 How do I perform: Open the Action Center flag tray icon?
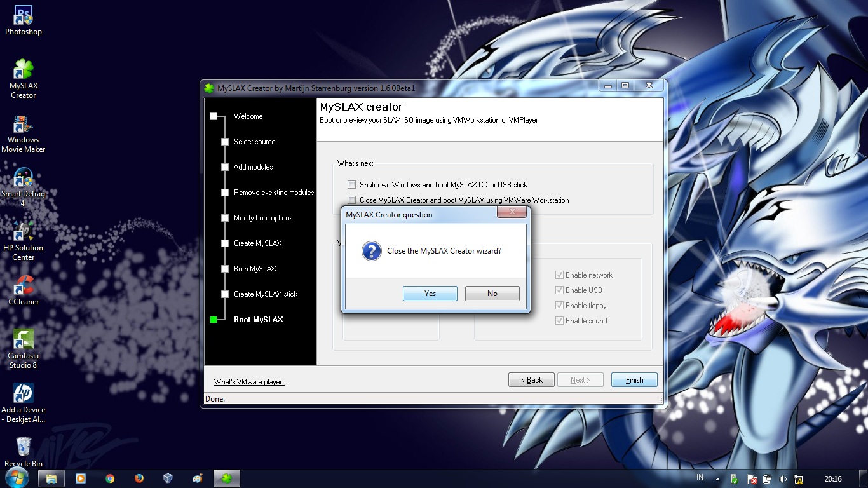(x=751, y=479)
